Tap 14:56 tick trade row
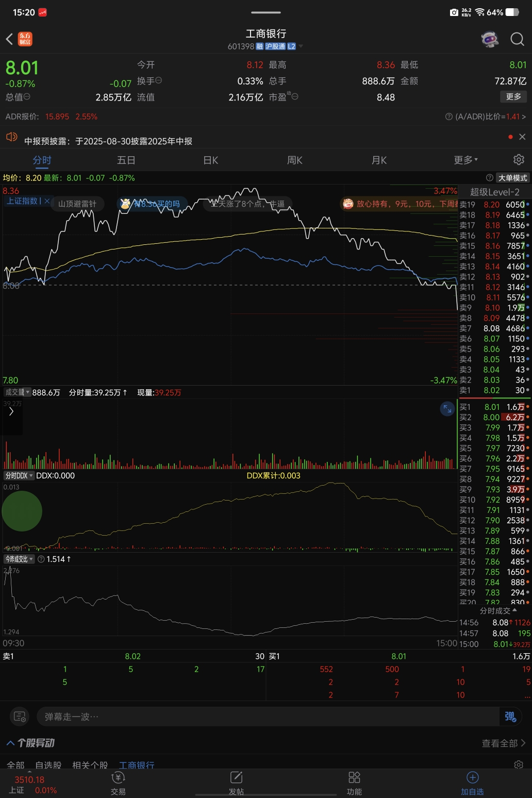The width and height of the screenshot is (532, 798). [495, 622]
